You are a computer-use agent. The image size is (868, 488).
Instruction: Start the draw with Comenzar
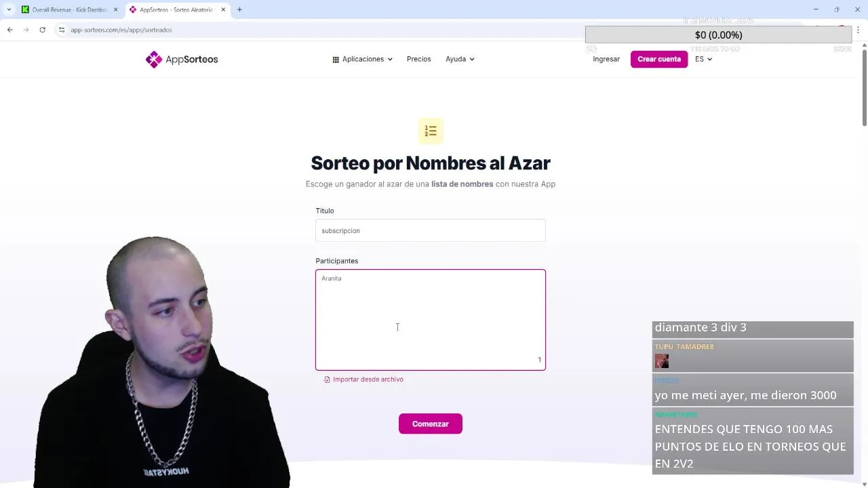coord(431,424)
